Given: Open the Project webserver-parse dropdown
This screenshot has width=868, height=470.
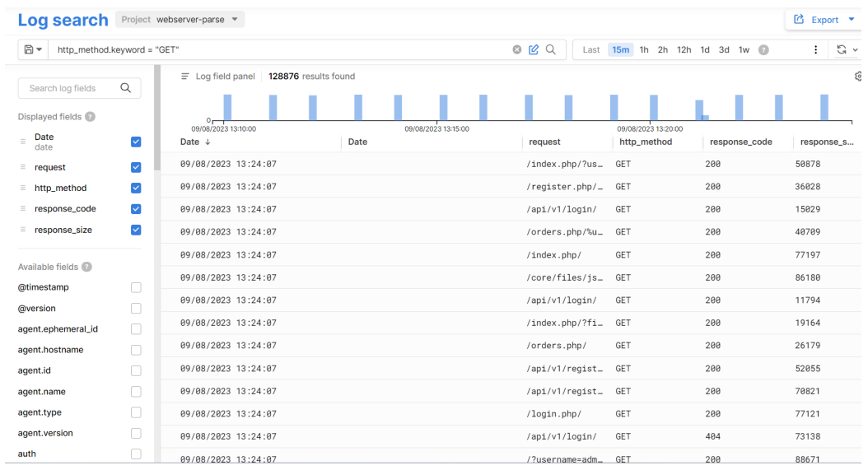Looking at the screenshot, I should pos(180,19).
